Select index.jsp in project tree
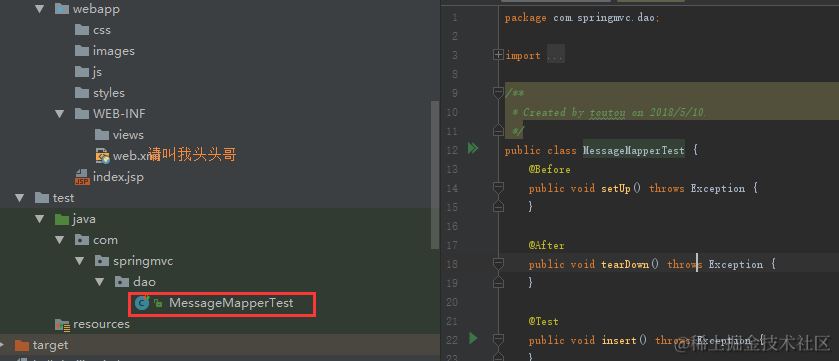Screen dimensions: 839x361 pos(118,176)
